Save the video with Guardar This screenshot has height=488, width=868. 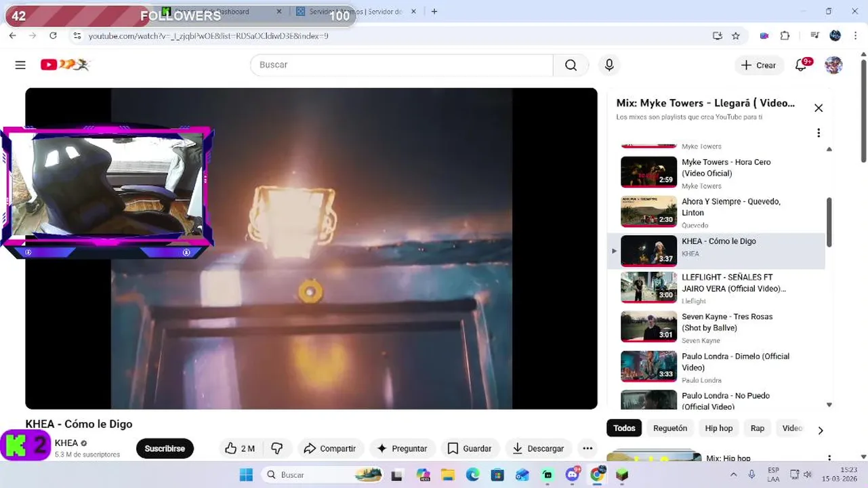click(470, 449)
